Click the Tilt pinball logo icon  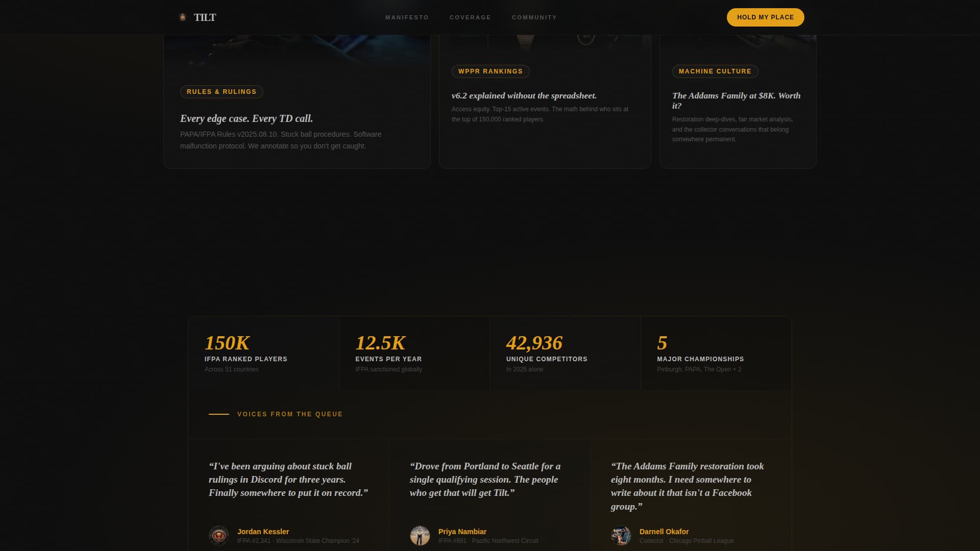point(183,17)
